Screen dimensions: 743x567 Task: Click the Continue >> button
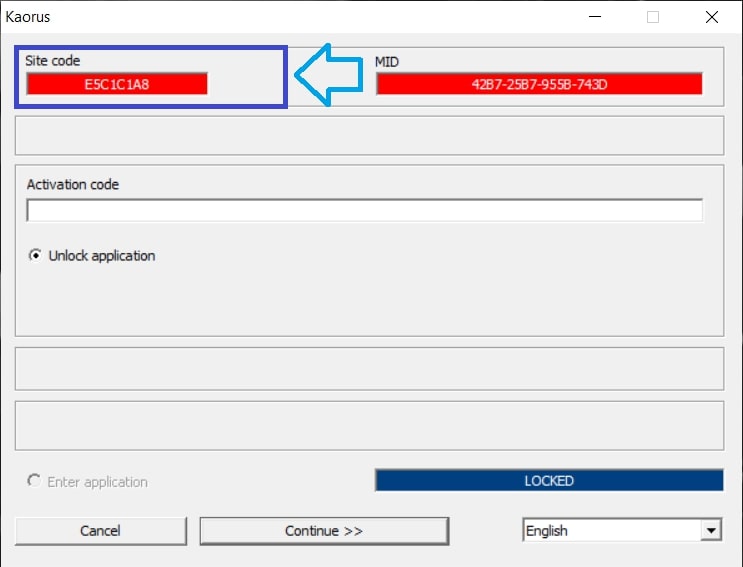(323, 531)
